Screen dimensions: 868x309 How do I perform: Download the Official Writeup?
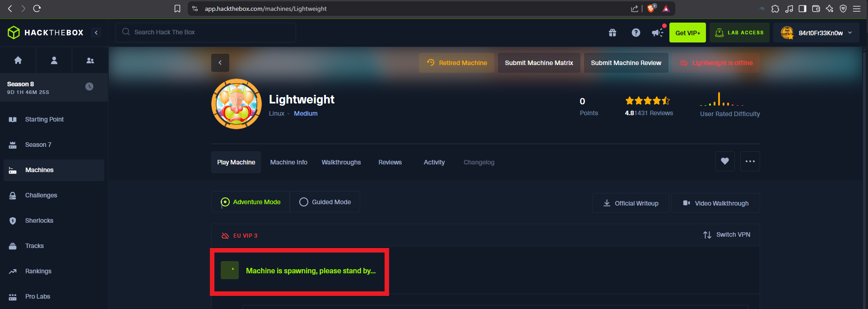(631, 203)
